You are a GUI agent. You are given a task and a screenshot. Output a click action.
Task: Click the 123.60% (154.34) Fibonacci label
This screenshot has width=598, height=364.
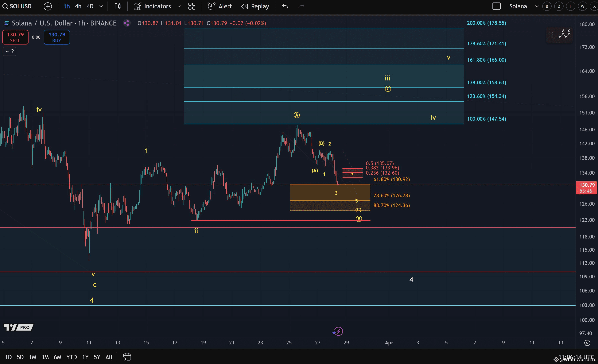487,96
